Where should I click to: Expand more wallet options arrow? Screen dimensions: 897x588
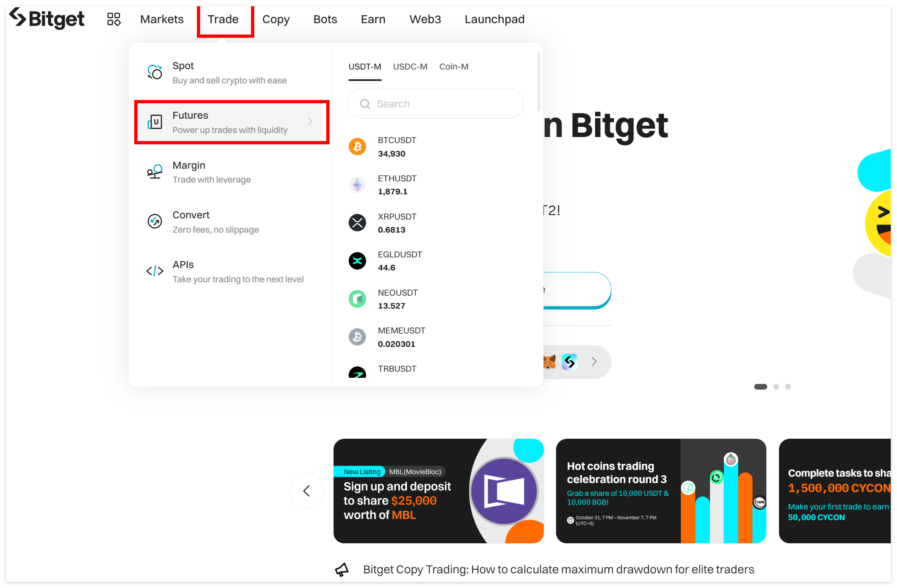click(x=594, y=362)
